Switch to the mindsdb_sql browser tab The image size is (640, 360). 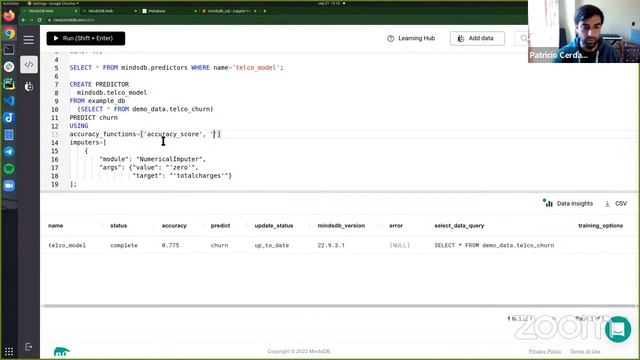(x=229, y=11)
